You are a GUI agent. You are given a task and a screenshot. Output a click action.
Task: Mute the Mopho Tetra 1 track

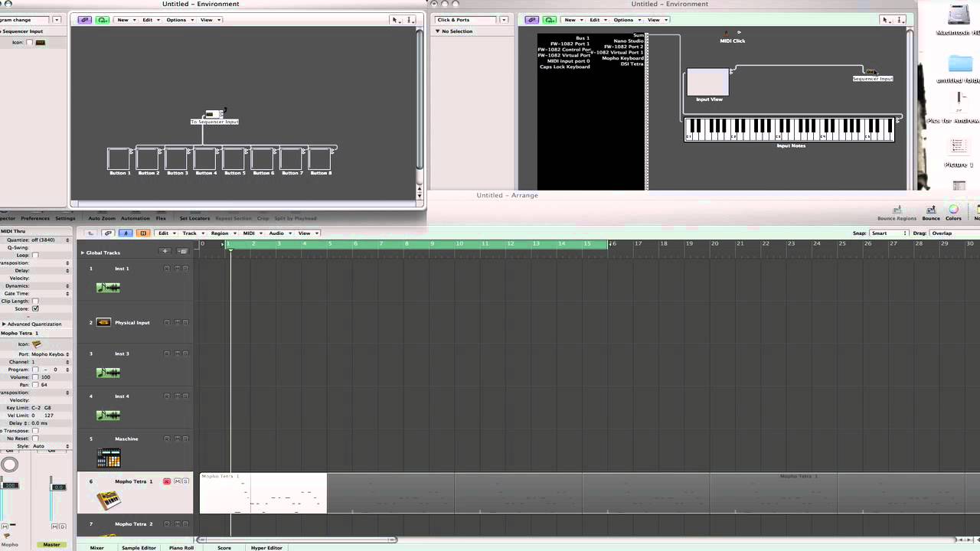(x=177, y=481)
